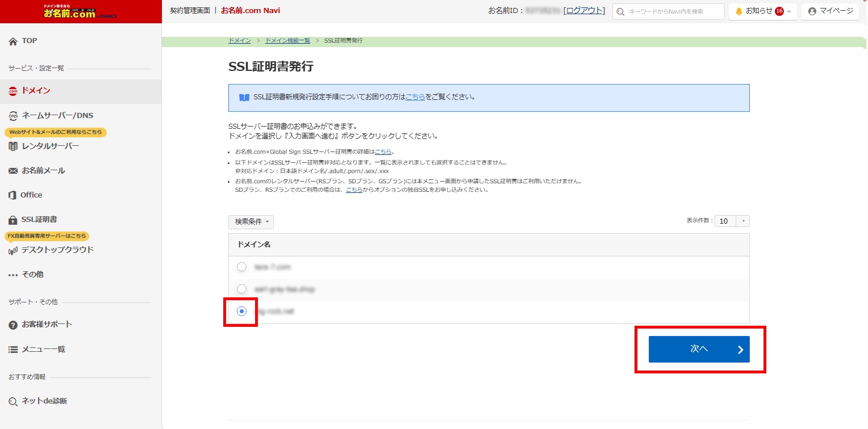Viewport: 868px width, 429px height.
Task: Open レンタルサーバー in the sidebar
Action: pos(50,146)
